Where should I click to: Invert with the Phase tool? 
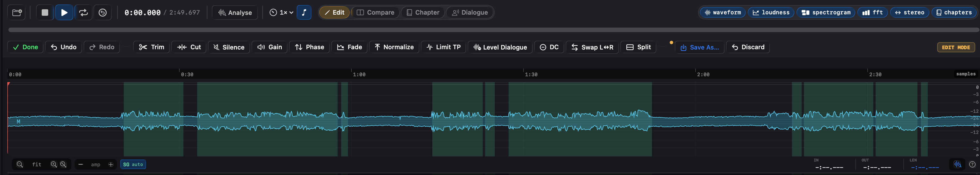pos(309,47)
